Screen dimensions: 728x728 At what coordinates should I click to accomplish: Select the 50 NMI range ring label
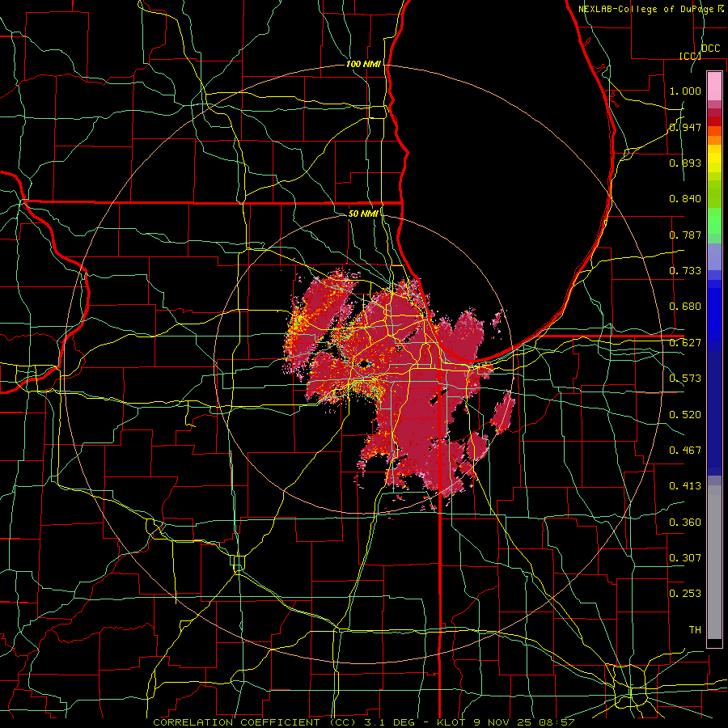point(363,214)
